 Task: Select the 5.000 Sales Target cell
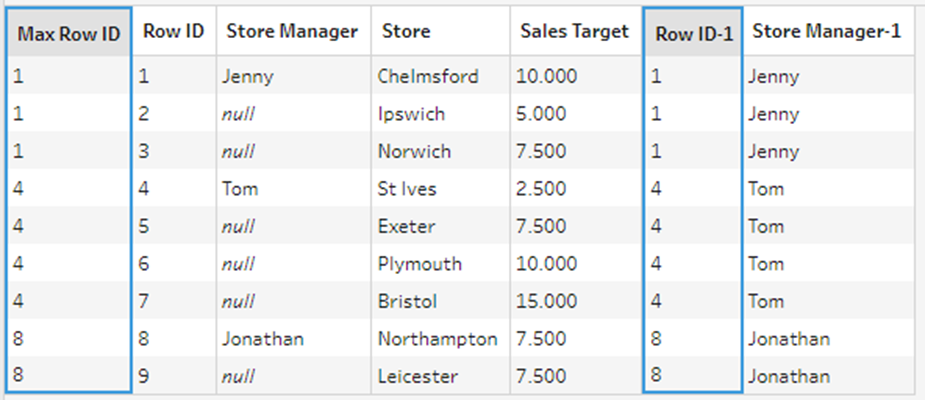pyautogui.click(x=540, y=114)
